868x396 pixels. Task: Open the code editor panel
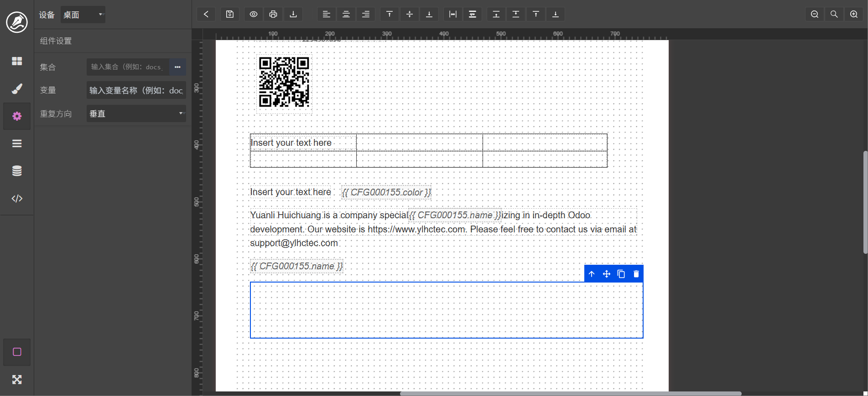tap(17, 198)
